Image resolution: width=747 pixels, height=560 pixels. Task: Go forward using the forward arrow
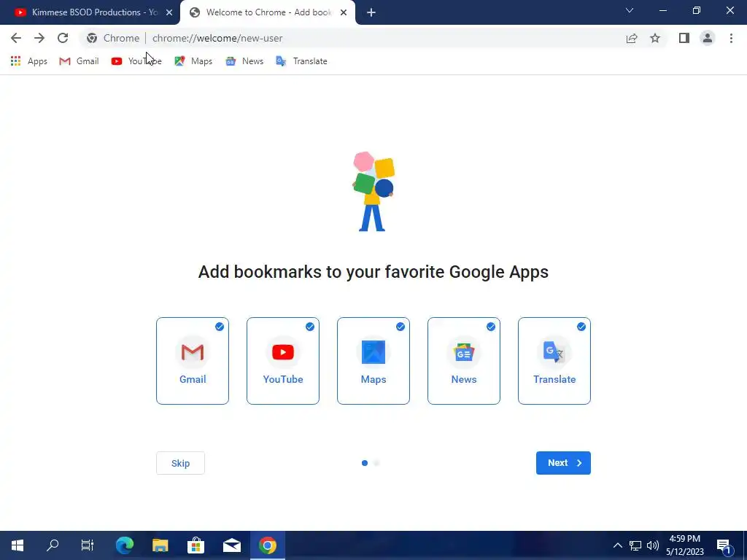39,38
